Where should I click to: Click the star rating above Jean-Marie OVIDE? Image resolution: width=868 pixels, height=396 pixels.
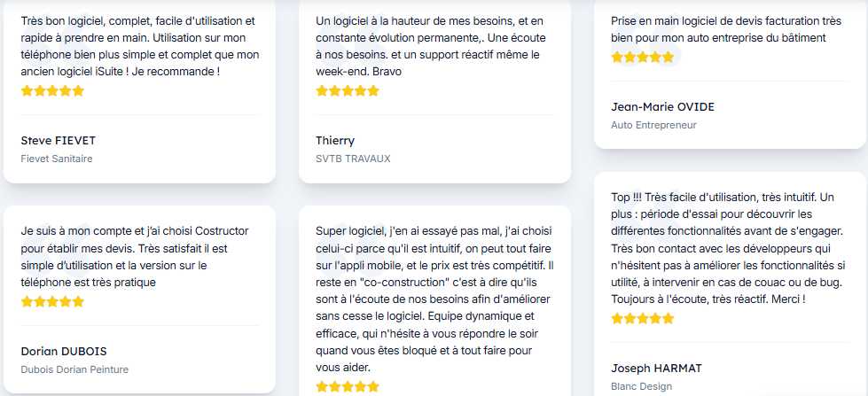click(x=643, y=57)
